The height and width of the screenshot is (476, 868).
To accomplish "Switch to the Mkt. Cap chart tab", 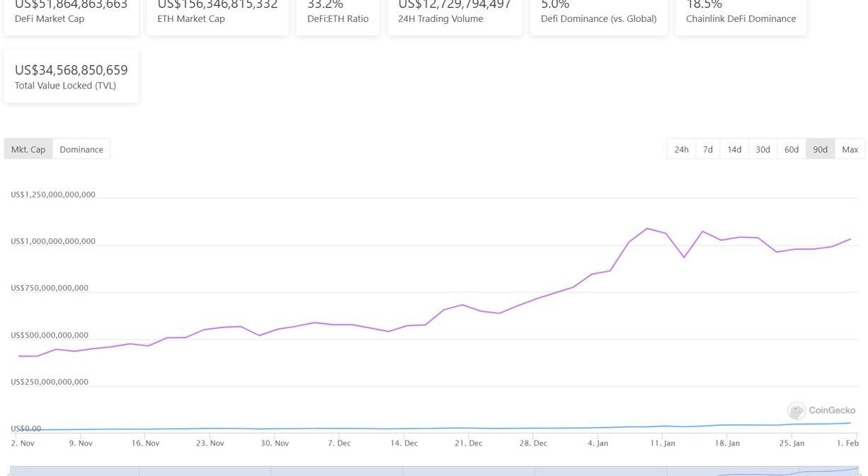I will click(x=28, y=149).
